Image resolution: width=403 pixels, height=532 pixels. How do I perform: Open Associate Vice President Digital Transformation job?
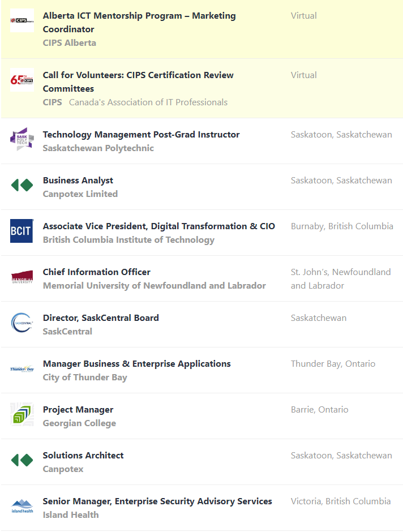159,226
